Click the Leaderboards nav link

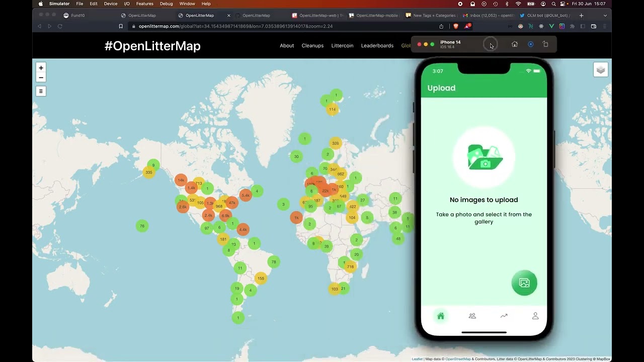tap(377, 46)
